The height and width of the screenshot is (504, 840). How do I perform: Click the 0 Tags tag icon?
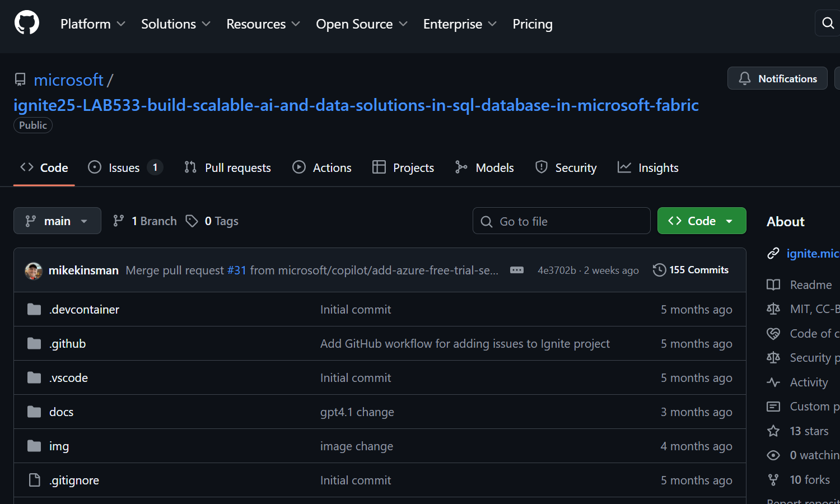(192, 221)
